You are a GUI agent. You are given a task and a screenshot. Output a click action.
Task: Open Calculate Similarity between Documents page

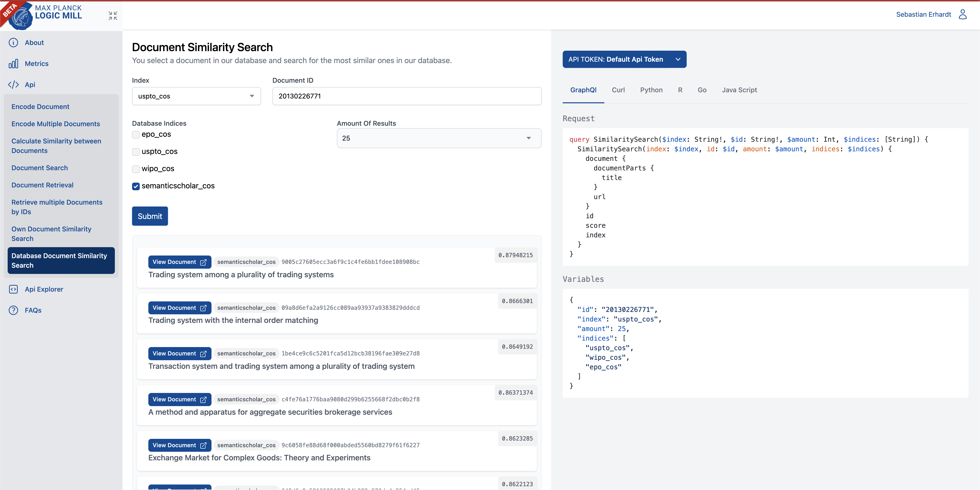56,146
